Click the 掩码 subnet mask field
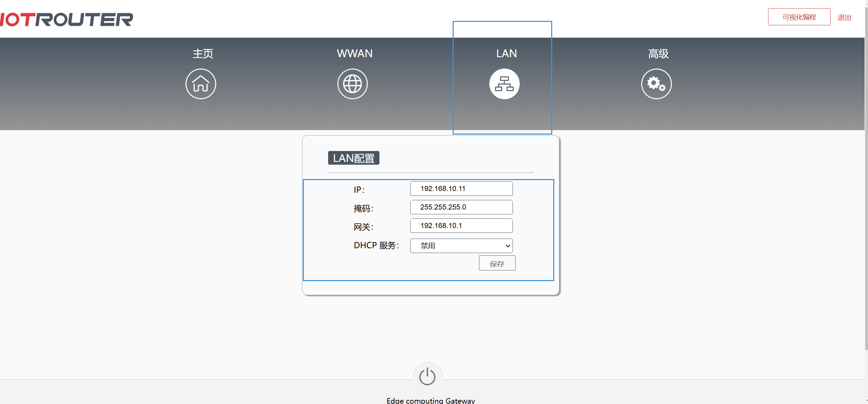Screen dimensions: 868x404 [x=461, y=207]
